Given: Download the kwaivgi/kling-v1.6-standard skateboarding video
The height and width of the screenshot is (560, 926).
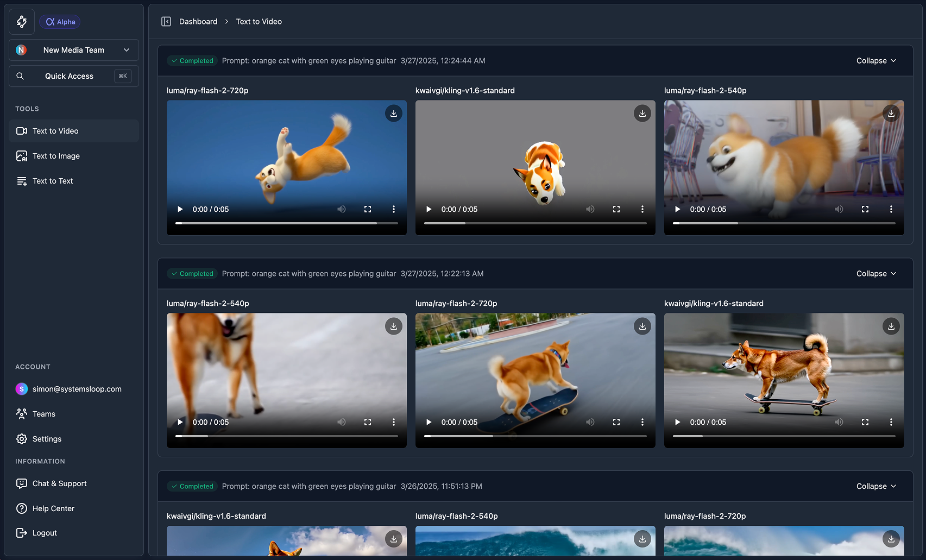Looking at the screenshot, I should pyautogui.click(x=891, y=326).
